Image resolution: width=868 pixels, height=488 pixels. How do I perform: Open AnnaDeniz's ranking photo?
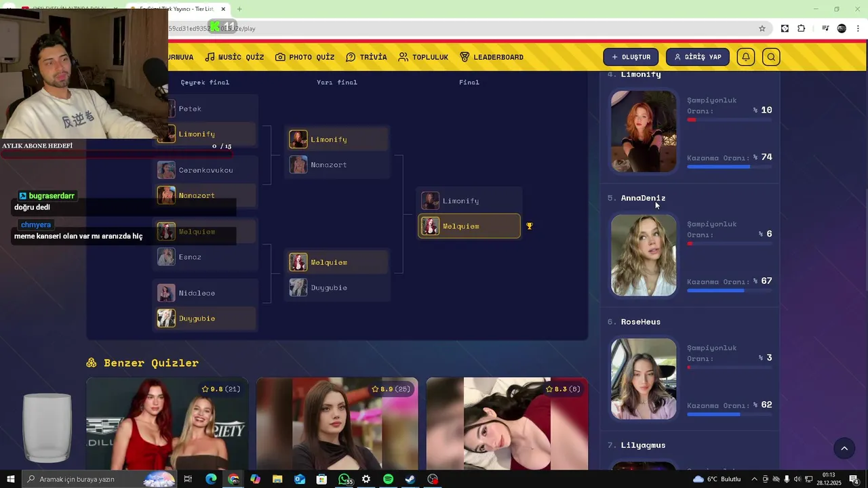click(x=644, y=256)
